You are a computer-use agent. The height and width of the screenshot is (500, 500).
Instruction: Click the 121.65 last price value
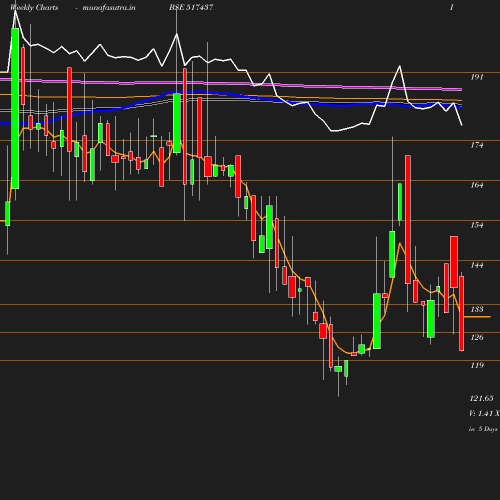481,398
